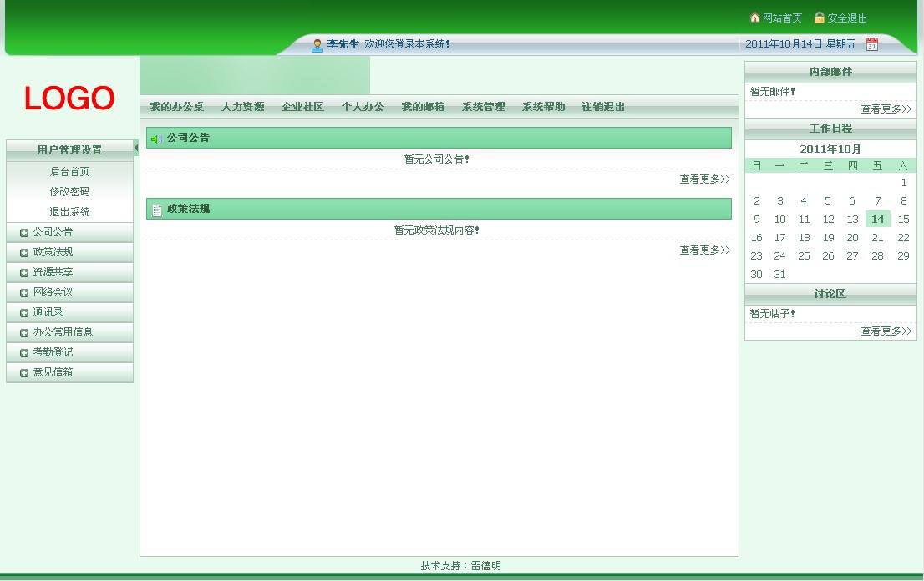Viewport: 924px width, 581px height.
Task: Click 通讯录 label in sidebar menu
Action: (x=48, y=312)
